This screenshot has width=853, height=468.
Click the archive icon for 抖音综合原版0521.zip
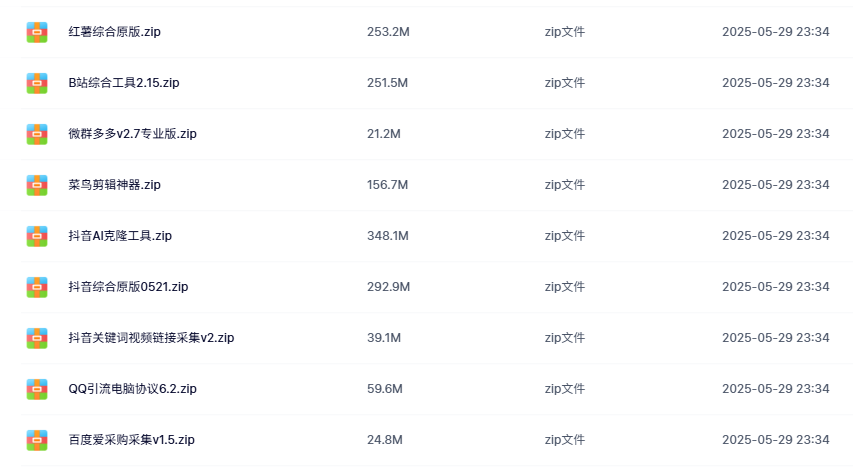[37, 287]
